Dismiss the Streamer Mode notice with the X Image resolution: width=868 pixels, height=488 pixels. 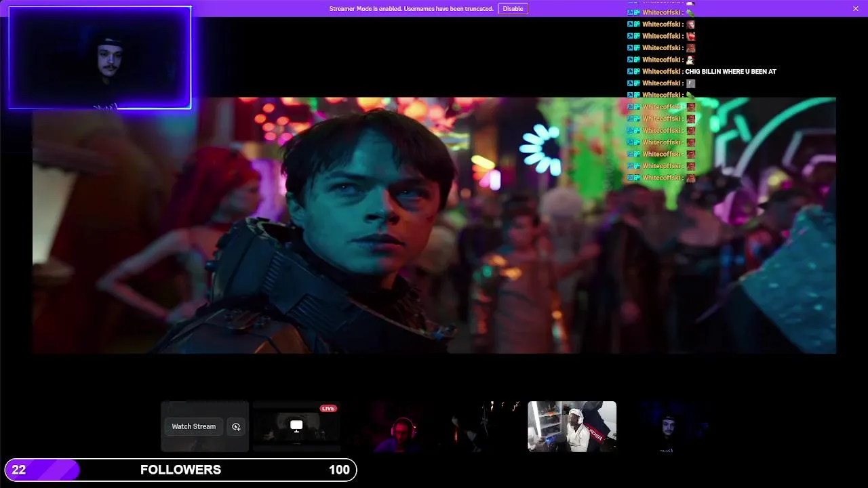(855, 9)
